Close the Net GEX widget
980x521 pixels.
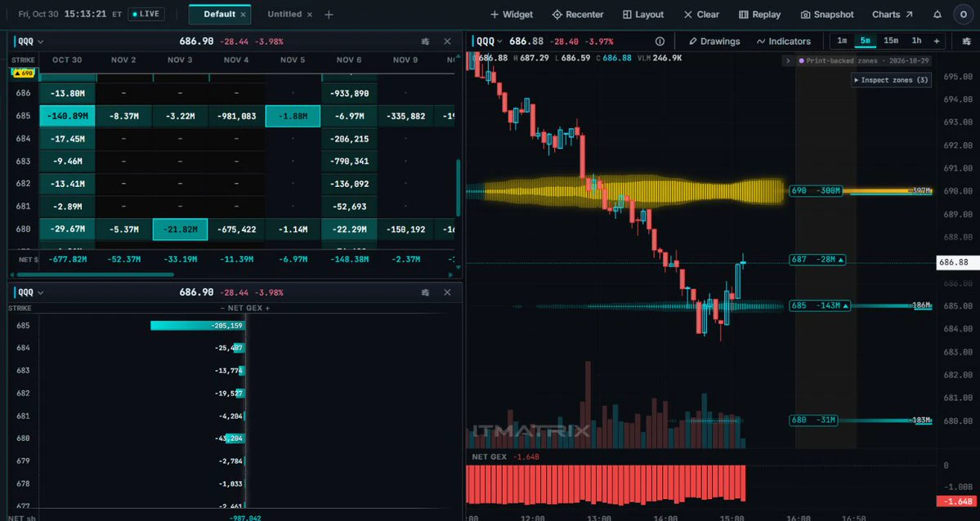447,292
